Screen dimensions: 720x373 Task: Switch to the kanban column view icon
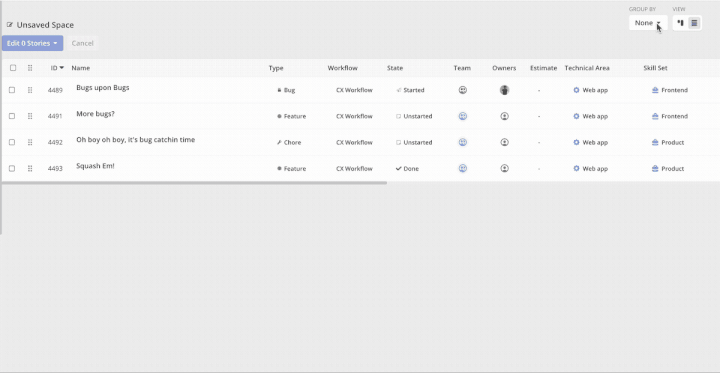681,23
